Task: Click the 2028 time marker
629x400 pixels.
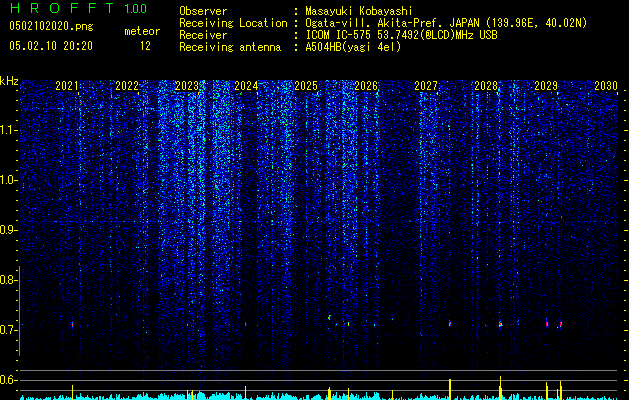Action: coord(486,86)
